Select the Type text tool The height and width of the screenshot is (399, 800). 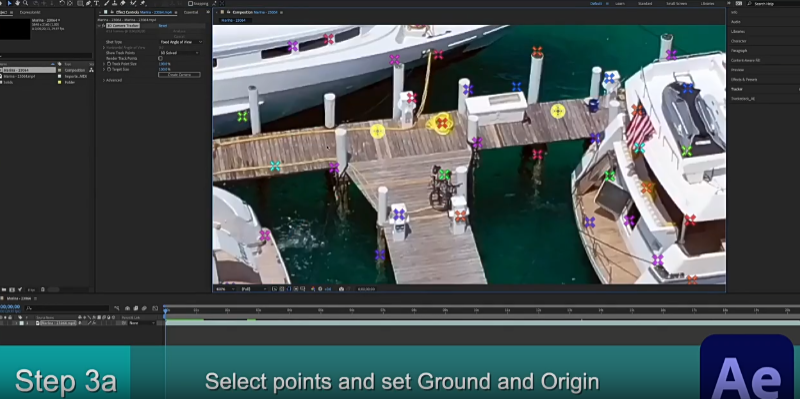pos(96,3)
